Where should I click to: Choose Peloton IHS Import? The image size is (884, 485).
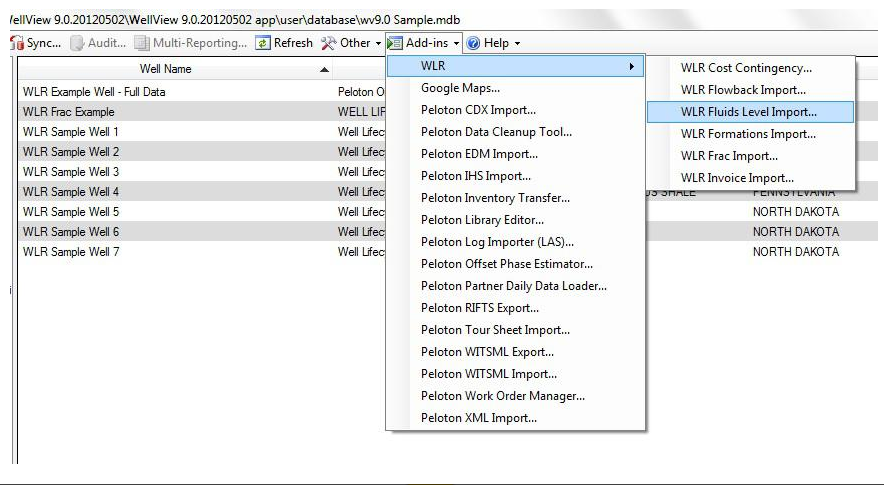(x=515, y=176)
